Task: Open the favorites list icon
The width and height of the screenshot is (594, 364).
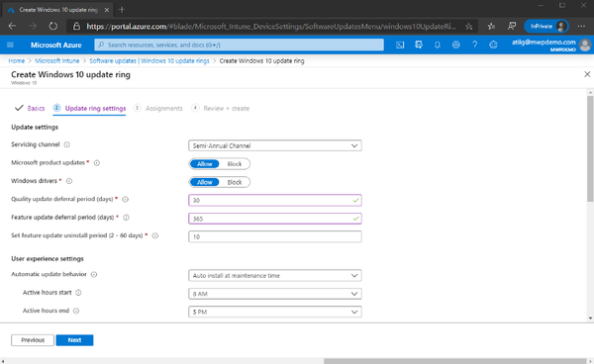Action: (491, 26)
